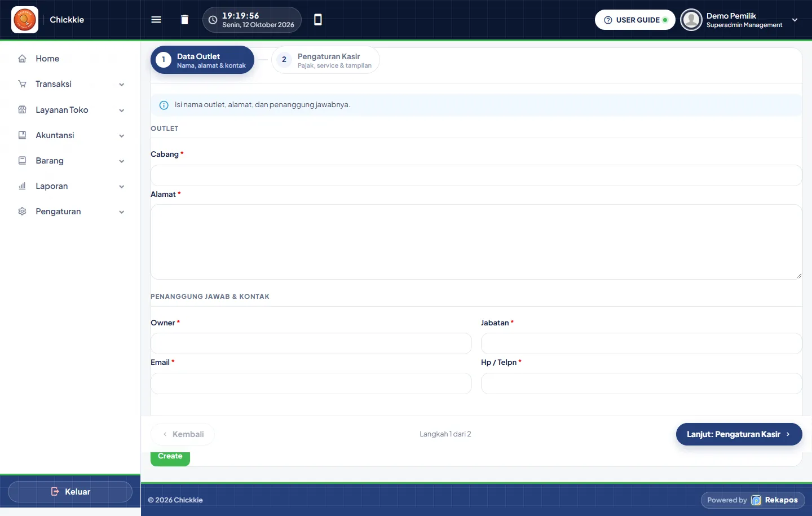Click the mobile device icon in header
The height and width of the screenshot is (516, 812).
click(x=318, y=20)
